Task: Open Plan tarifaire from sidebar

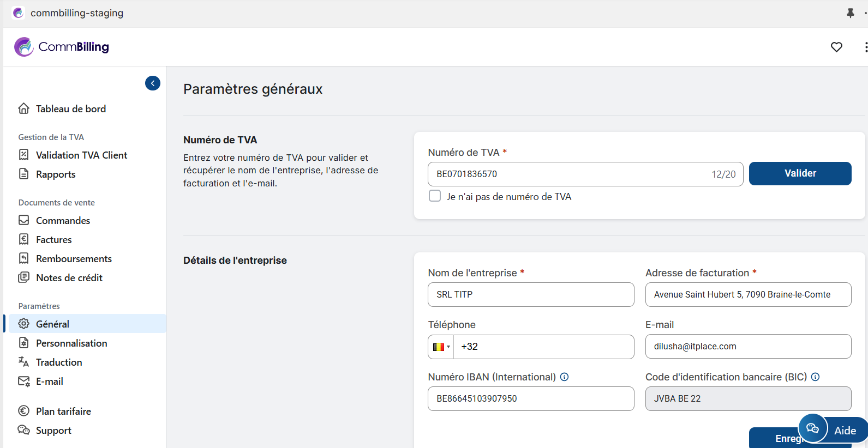Action: [x=63, y=411]
